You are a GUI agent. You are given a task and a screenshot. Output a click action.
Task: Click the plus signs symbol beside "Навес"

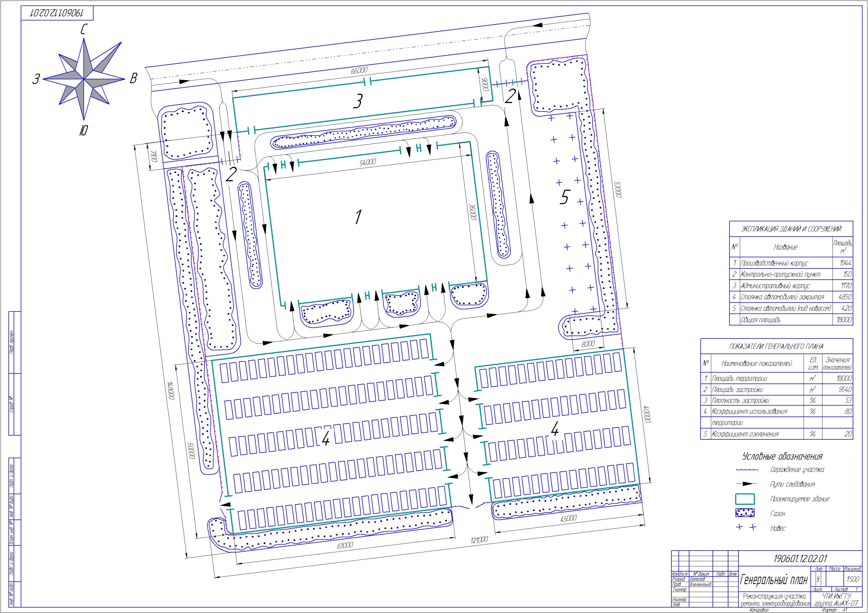(x=746, y=528)
